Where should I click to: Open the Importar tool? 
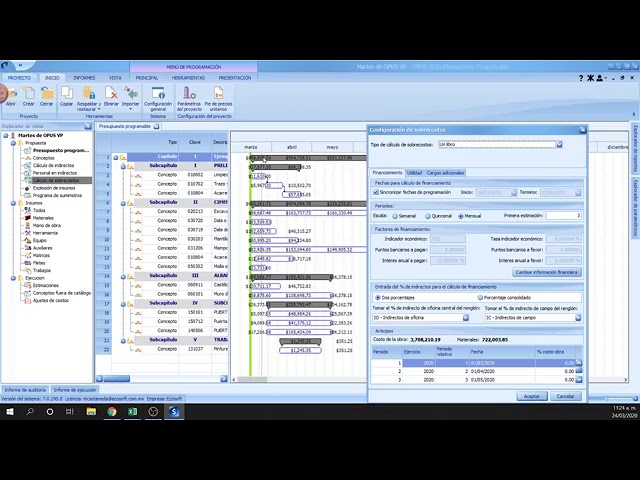point(131,98)
